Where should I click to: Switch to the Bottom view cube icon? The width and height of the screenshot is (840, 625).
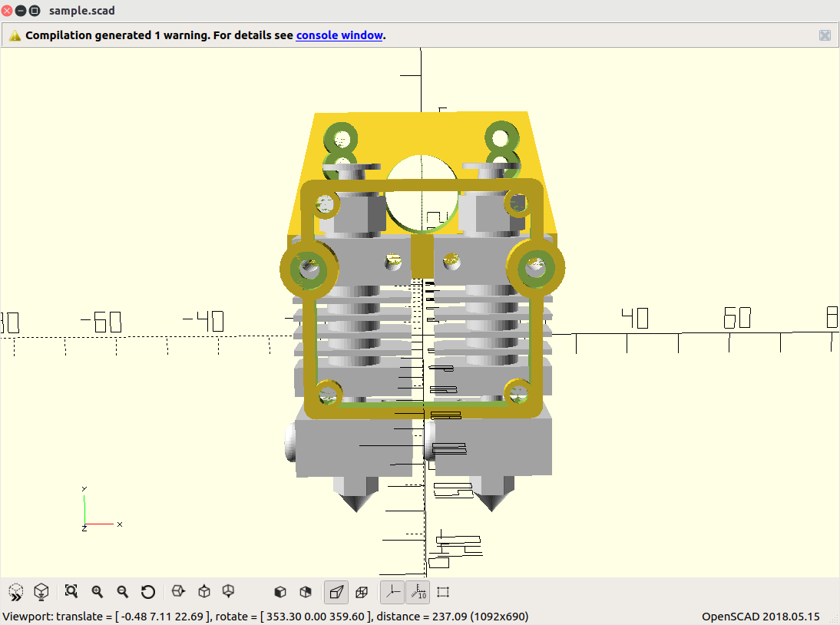(x=228, y=591)
